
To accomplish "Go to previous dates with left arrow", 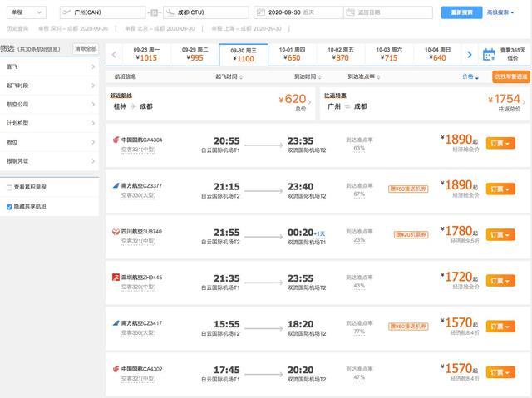I will pos(114,54).
